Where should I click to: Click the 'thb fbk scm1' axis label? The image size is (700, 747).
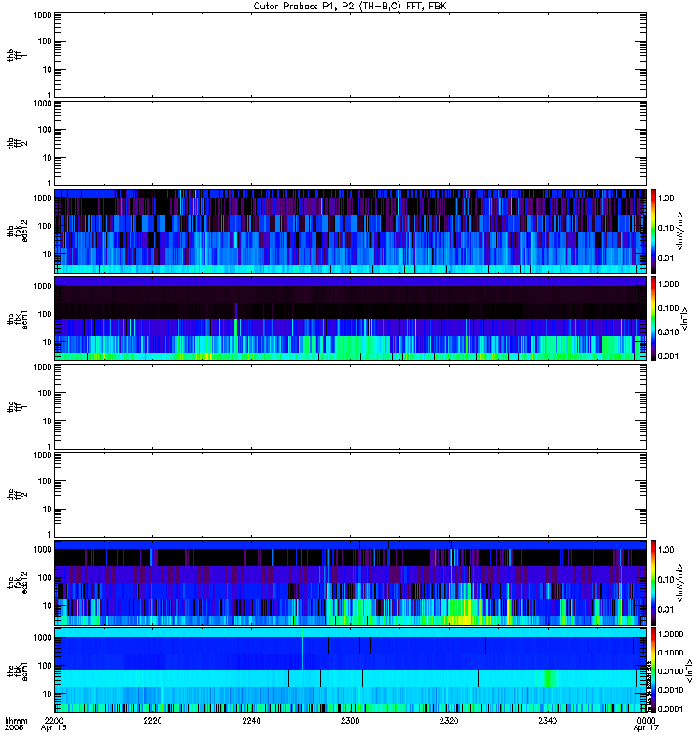(x=18, y=318)
